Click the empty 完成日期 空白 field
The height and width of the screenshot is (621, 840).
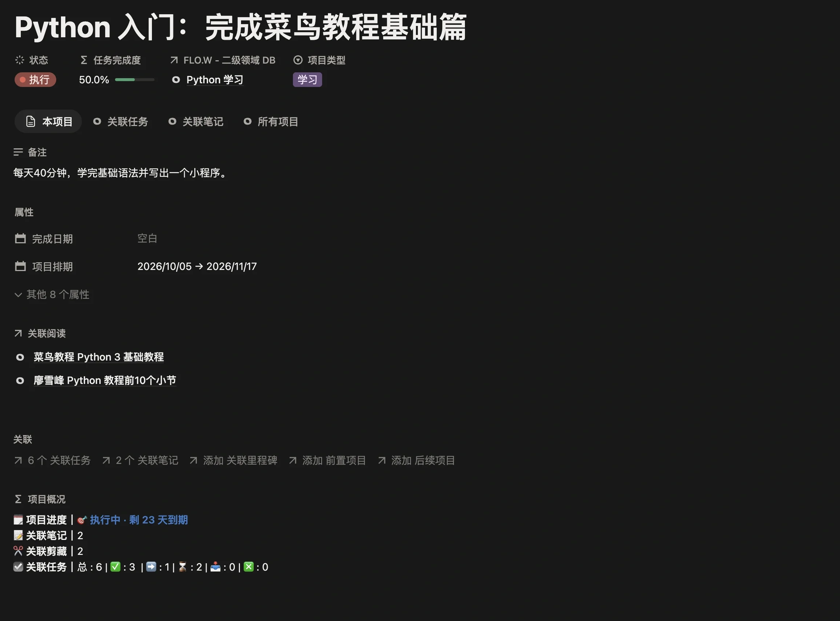[x=147, y=238]
